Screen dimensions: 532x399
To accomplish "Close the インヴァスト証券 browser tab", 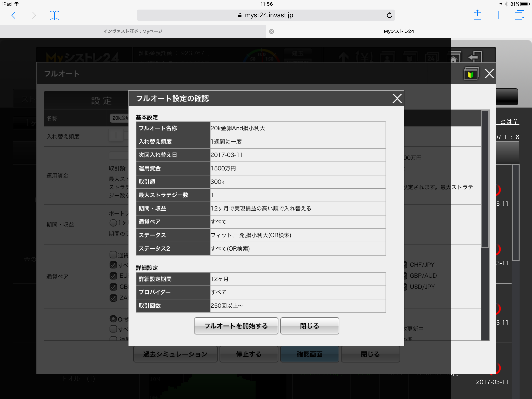I will (x=271, y=32).
